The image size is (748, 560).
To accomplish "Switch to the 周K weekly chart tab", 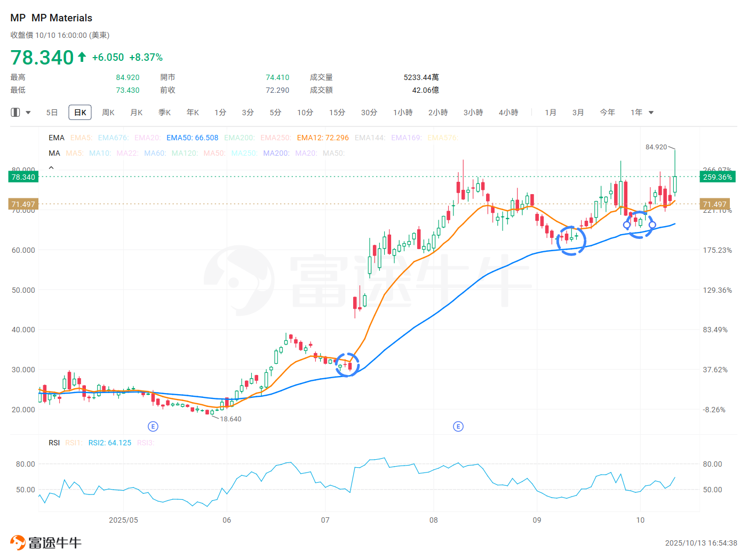I will pos(108,113).
